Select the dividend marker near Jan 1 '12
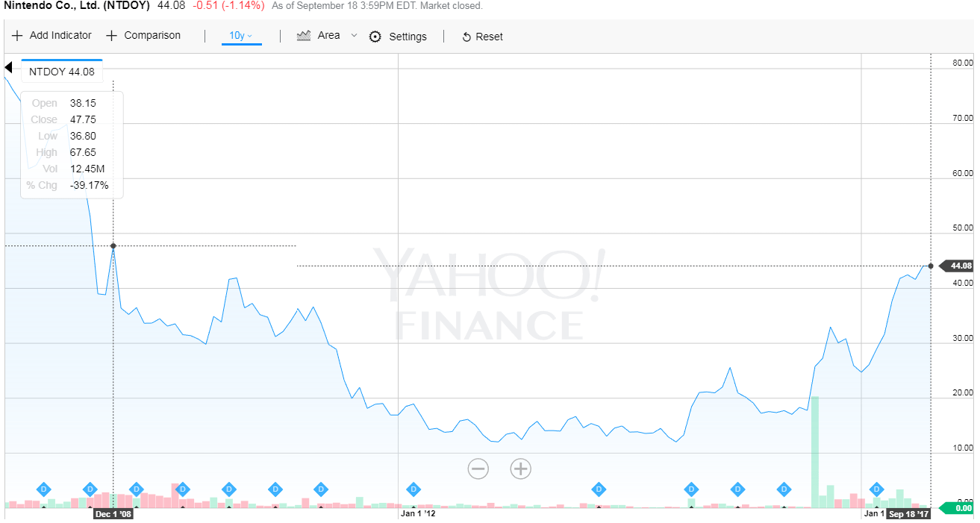980x523 pixels. pyautogui.click(x=413, y=490)
